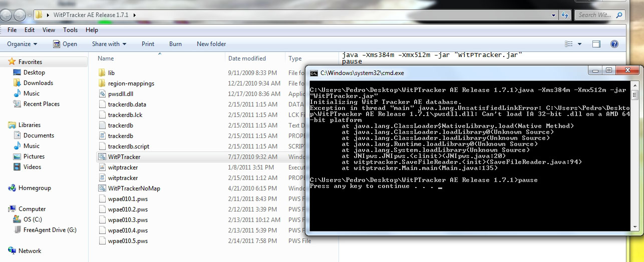644x262 pixels.
Task: Select the trackerdb.lck file
Action: 125,115
